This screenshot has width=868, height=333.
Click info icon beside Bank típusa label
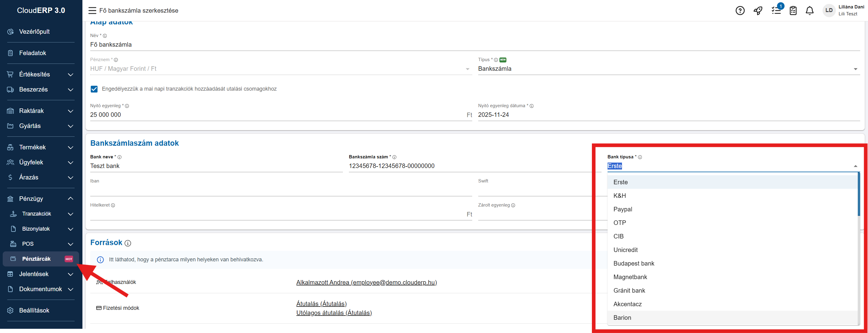tap(640, 157)
